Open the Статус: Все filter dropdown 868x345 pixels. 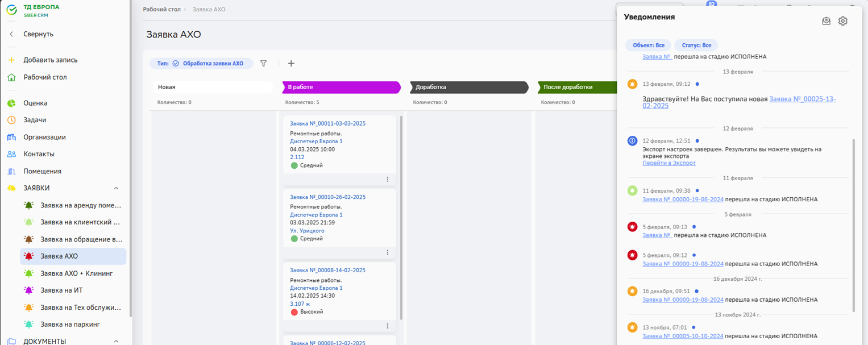click(696, 45)
